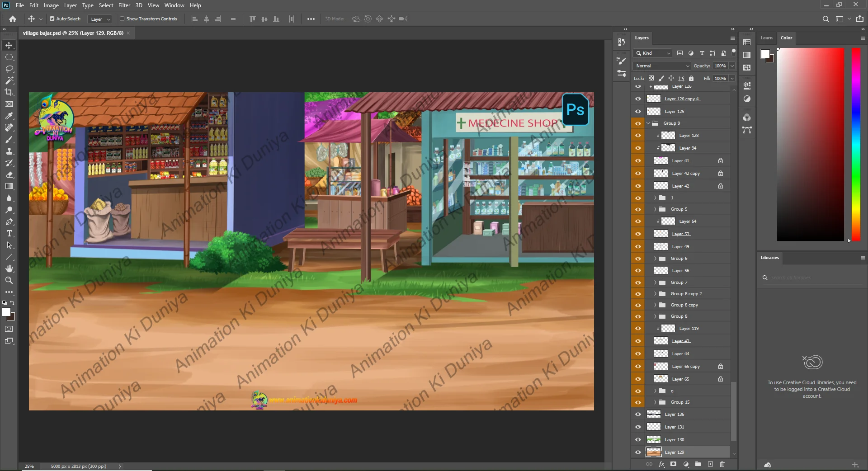
Task: Collapse the Group 9 folder
Action: click(649, 123)
